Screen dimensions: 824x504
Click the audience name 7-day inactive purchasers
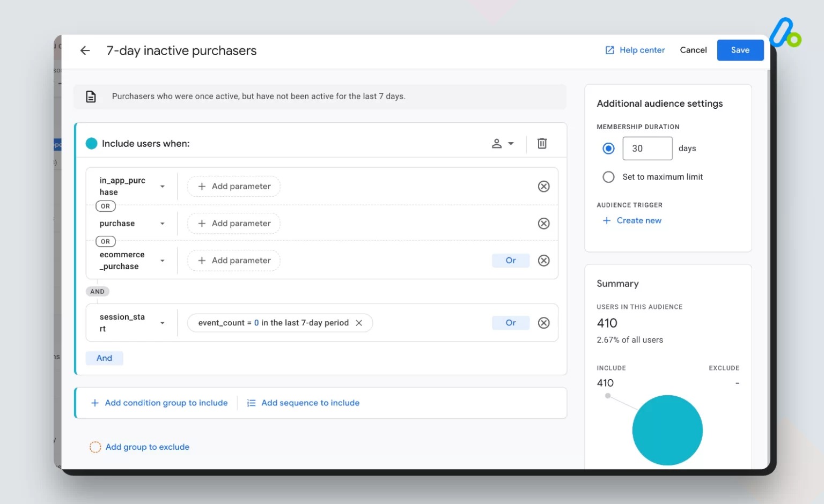pos(181,50)
